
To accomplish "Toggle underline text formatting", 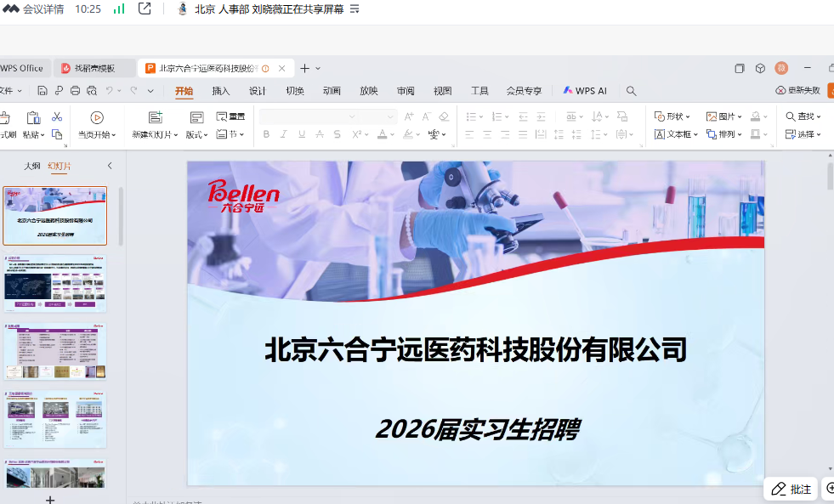I will [301, 134].
